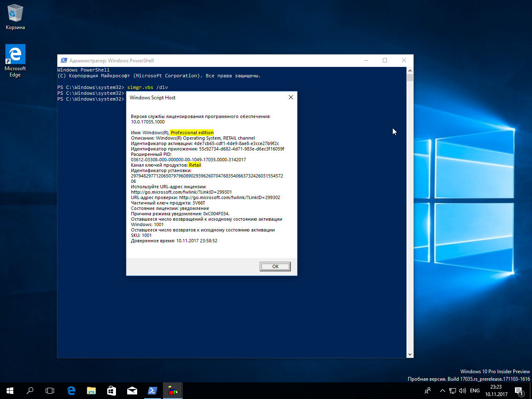Click the highlighted 'Retail' channel text
The height and width of the screenshot is (399, 532).
pos(195,165)
